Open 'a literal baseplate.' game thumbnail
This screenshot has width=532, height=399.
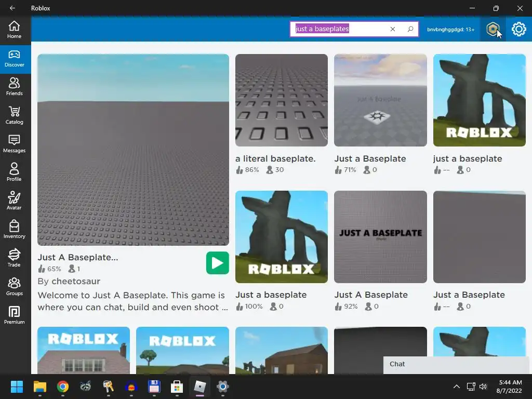click(x=282, y=100)
